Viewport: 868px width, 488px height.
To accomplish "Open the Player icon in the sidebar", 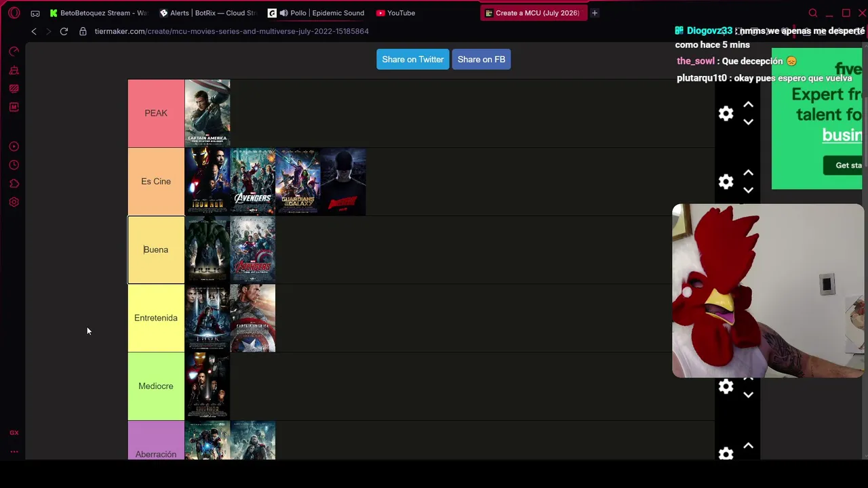I will pos(14,146).
